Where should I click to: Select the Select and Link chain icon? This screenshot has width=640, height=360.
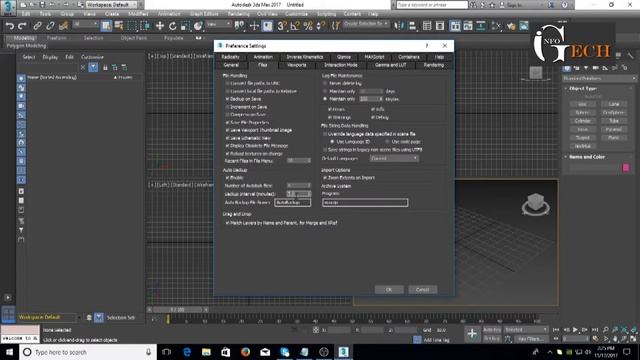tap(37, 26)
